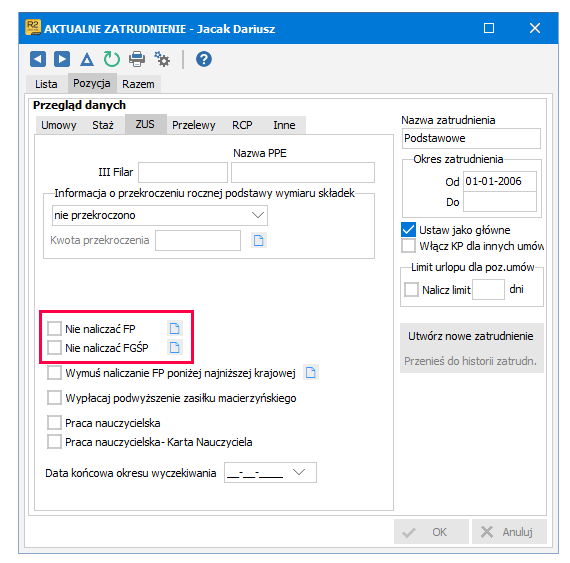This screenshot has height=563, width=570.
Task: Click III Filar input field
Action: click(x=183, y=172)
